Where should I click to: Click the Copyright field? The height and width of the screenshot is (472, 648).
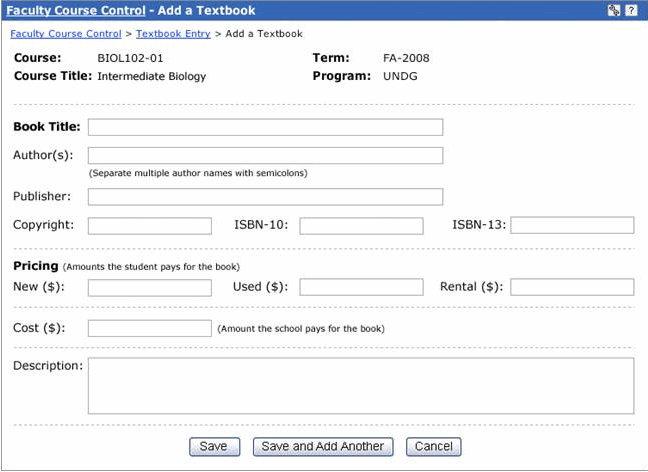tap(150, 226)
